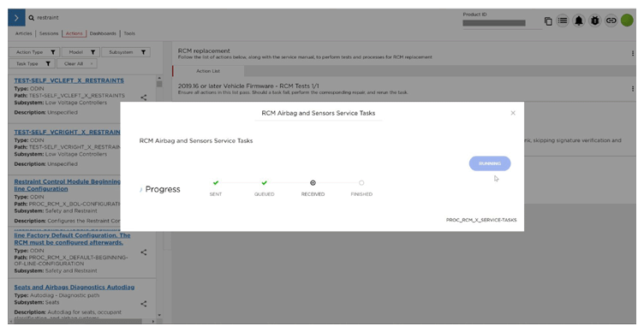Click the search magnifier icon
This screenshot has width=644, height=332.
(32, 18)
